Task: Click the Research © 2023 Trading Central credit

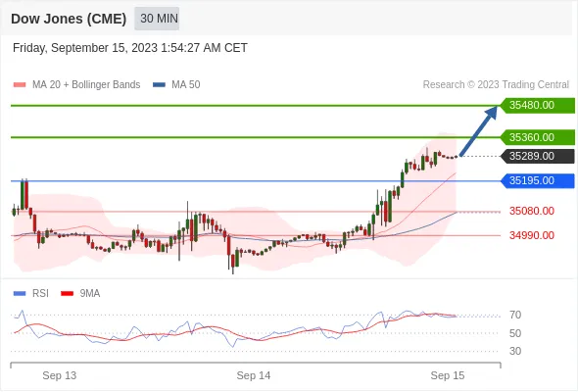Action: [496, 85]
